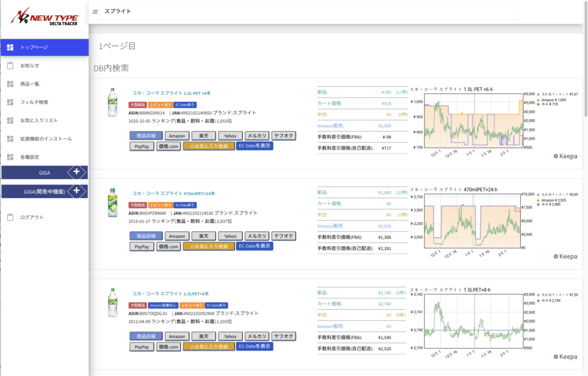The width and height of the screenshot is (588, 376).
Task: Click 商品詳細 for ASIN B00VPZRMAK
Action: [146, 236]
